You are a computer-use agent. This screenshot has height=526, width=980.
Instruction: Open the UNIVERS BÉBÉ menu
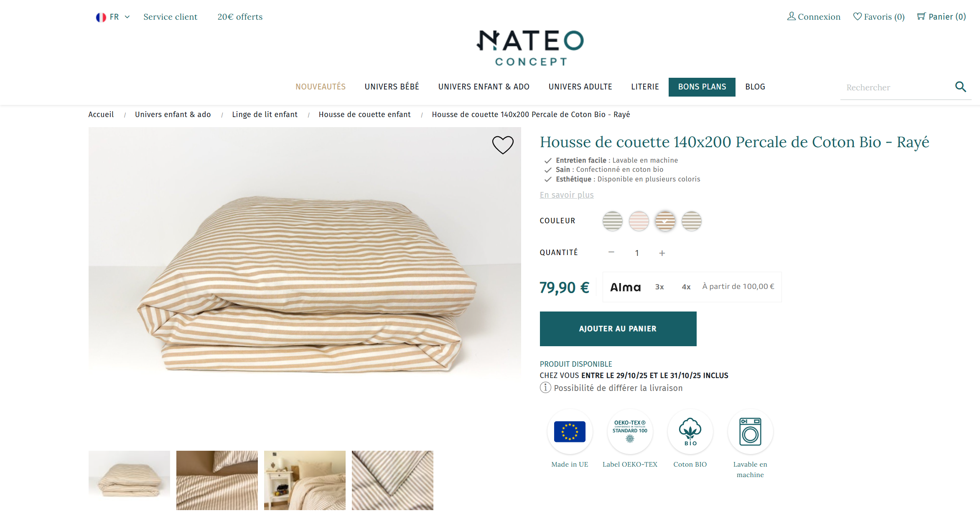(x=392, y=87)
